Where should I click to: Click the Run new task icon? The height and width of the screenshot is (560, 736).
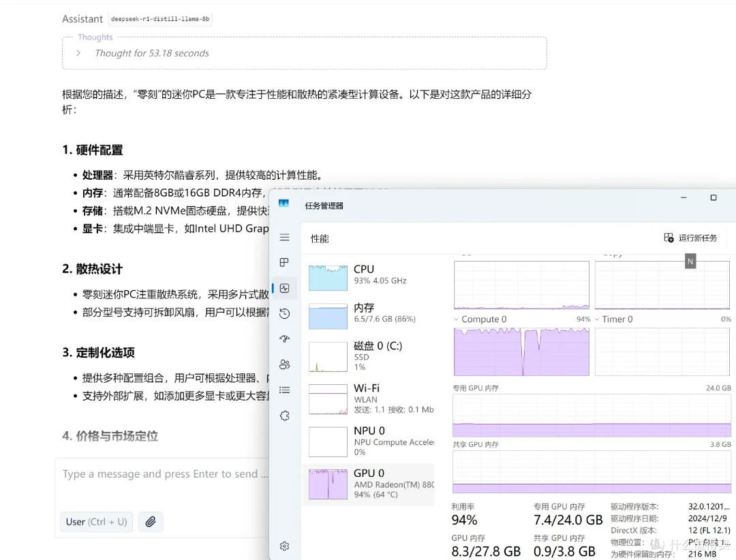(669, 238)
